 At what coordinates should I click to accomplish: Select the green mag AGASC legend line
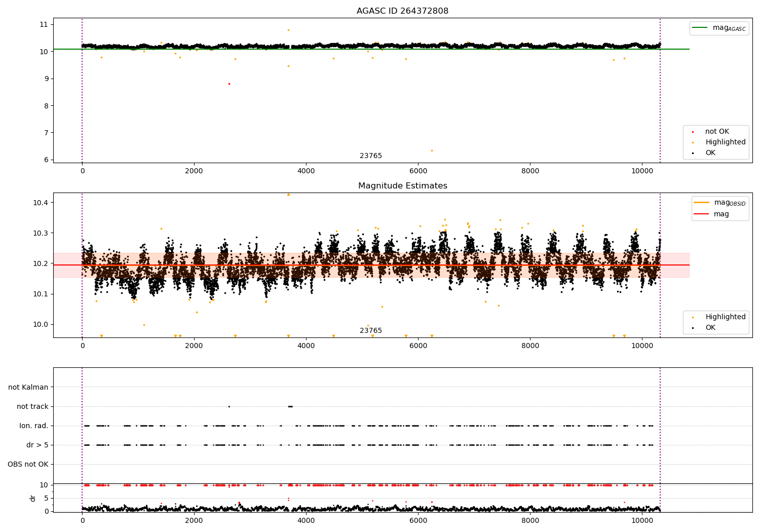[701, 28]
